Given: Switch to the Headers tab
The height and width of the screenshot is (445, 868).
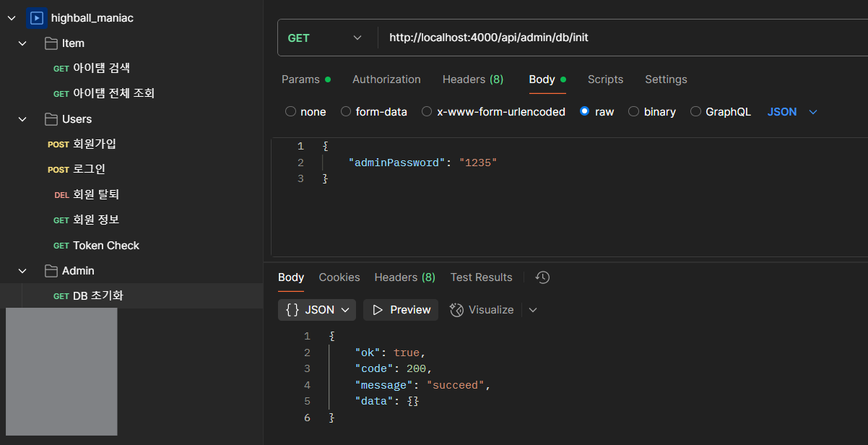Looking at the screenshot, I should click(472, 79).
